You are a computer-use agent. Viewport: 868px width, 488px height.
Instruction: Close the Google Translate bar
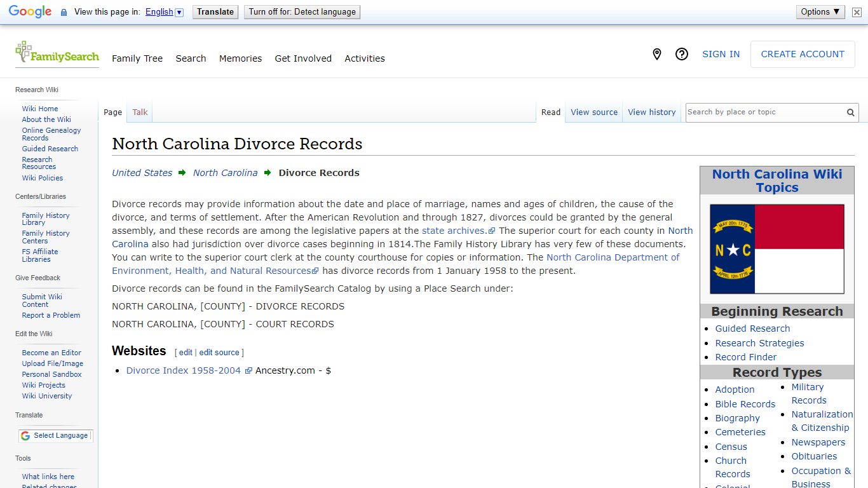[857, 12]
